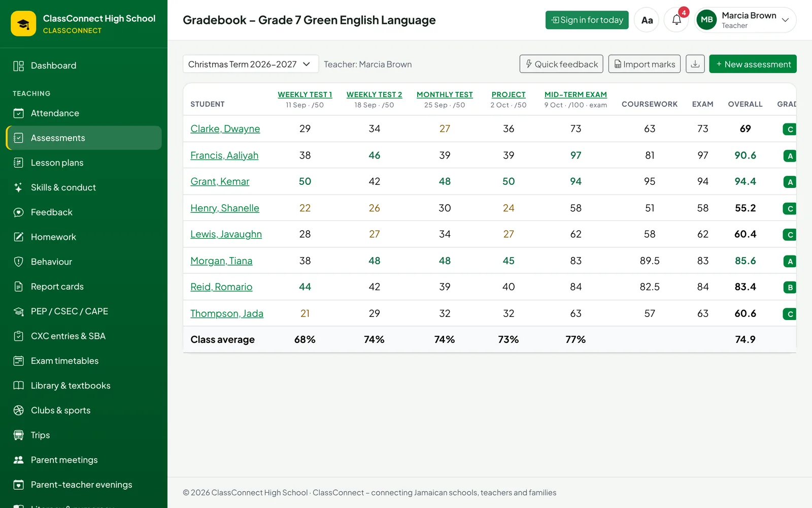Click the Homework pencil icon
812x508 pixels.
pyautogui.click(x=19, y=237)
